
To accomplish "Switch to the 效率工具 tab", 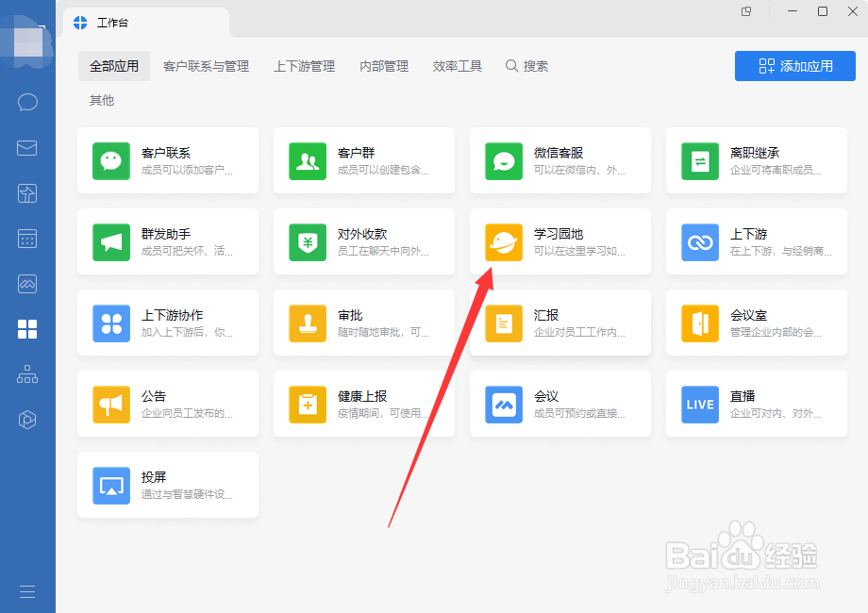I will tap(458, 66).
